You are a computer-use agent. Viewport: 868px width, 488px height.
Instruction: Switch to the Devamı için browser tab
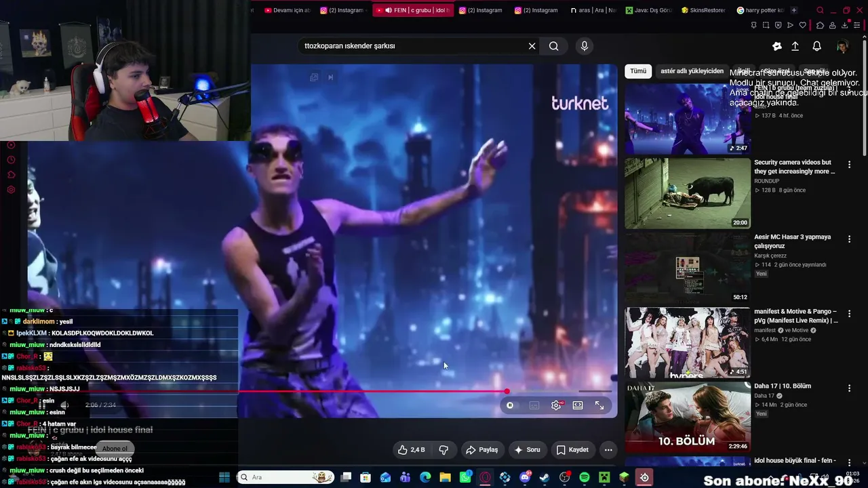click(x=288, y=10)
